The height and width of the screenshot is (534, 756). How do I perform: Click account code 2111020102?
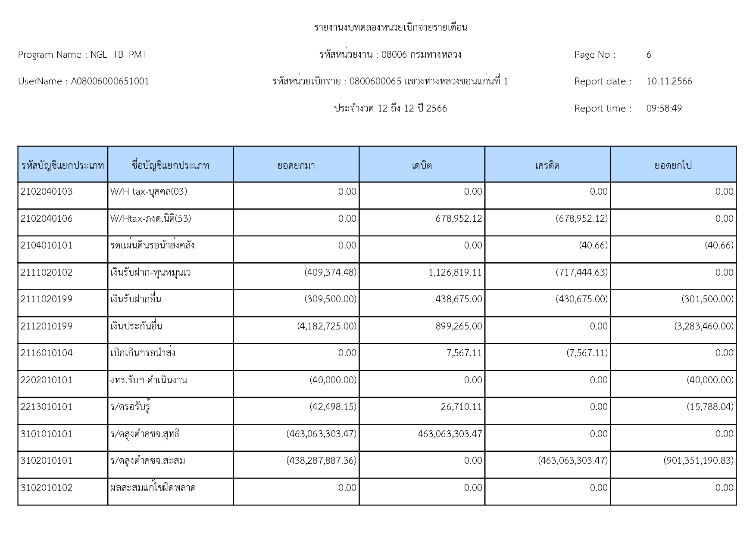47,273
